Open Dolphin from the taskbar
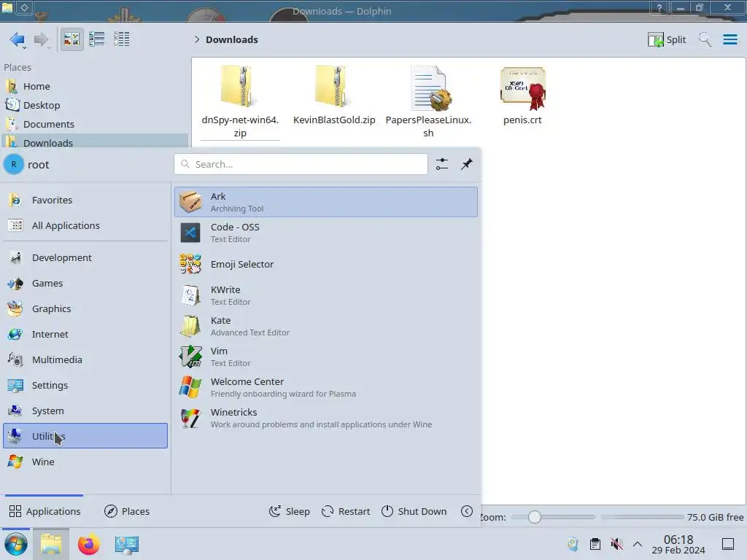This screenshot has height=560, width=747. tap(51, 544)
